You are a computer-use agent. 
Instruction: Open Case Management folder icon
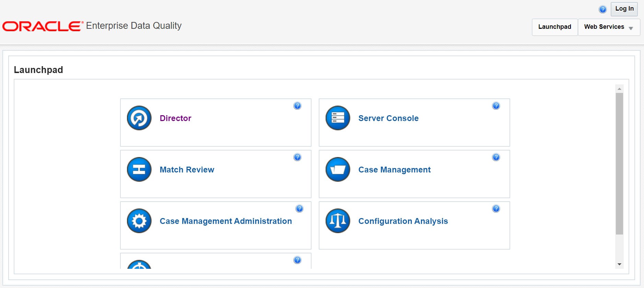[338, 169]
